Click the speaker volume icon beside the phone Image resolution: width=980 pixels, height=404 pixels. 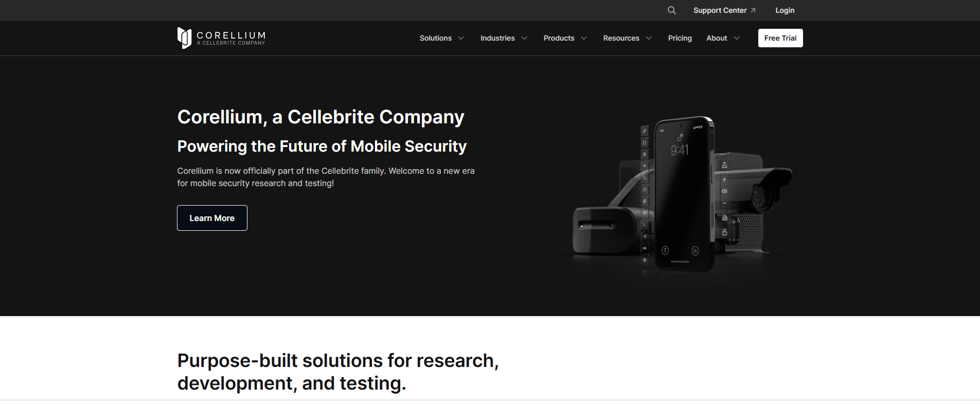point(724,191)
